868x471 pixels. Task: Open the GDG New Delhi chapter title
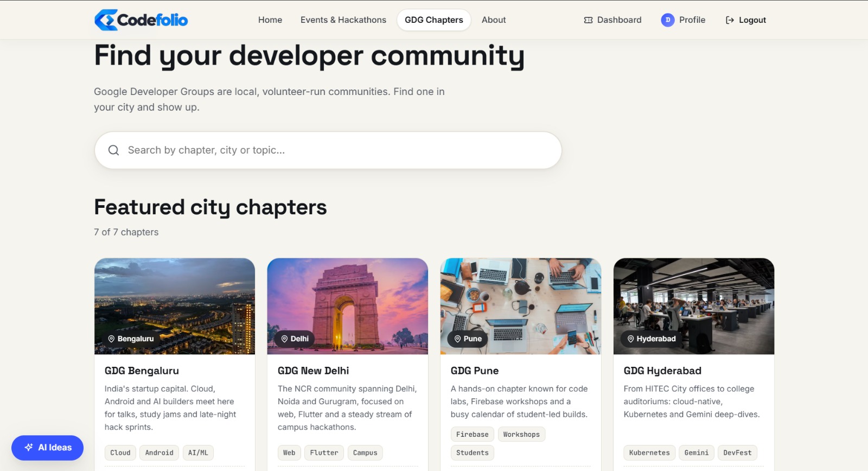(314, 371)
